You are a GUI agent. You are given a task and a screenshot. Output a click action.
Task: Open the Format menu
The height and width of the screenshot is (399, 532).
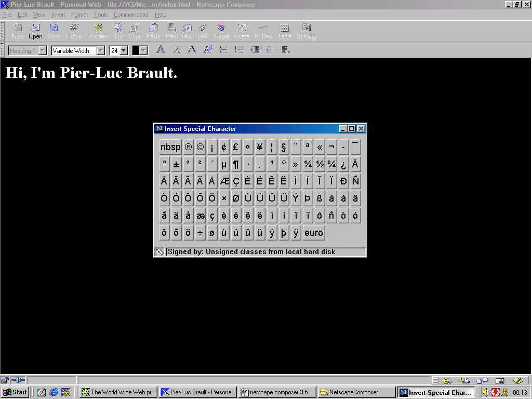[x=79, y=15]
